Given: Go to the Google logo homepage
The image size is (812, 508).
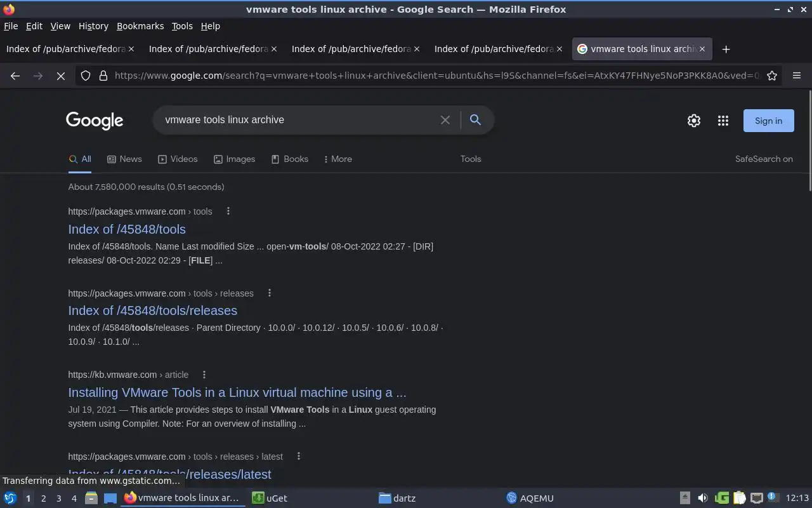Looking at the screenshot, I should (95, 121).
